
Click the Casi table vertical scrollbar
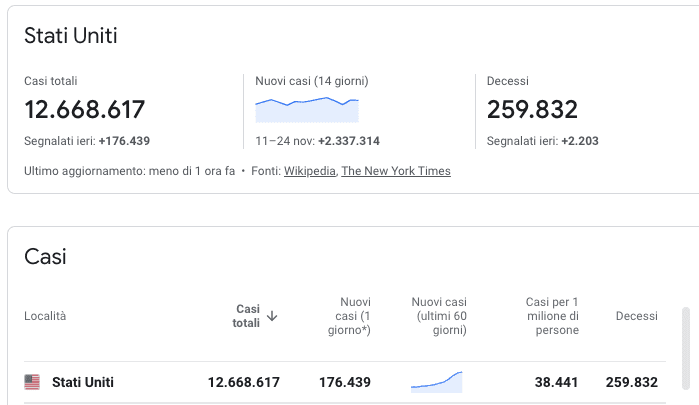[x=686, y=348]
